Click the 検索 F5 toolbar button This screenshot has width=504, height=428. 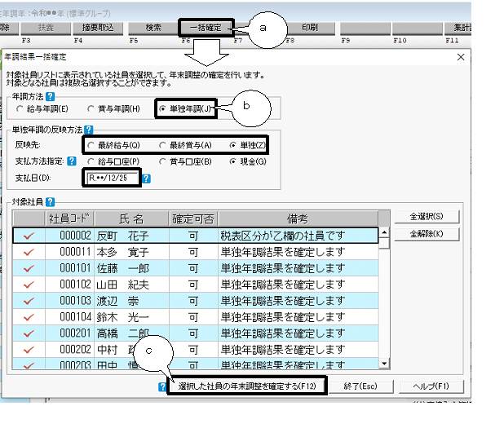tap(153, 28)
